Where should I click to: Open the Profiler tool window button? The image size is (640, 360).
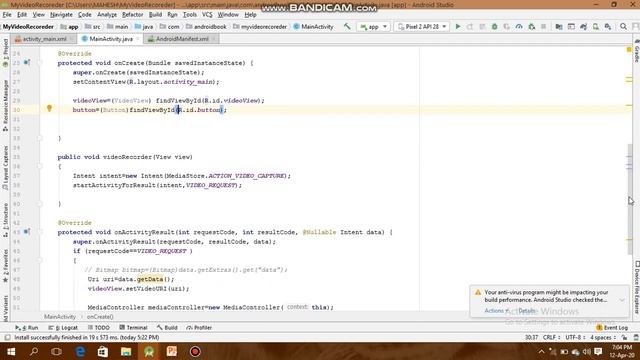199,327
